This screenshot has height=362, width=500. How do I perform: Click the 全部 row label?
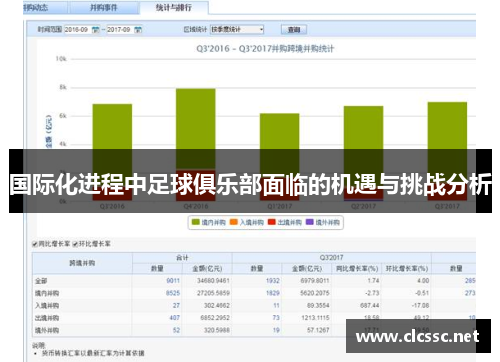[41, 281]
